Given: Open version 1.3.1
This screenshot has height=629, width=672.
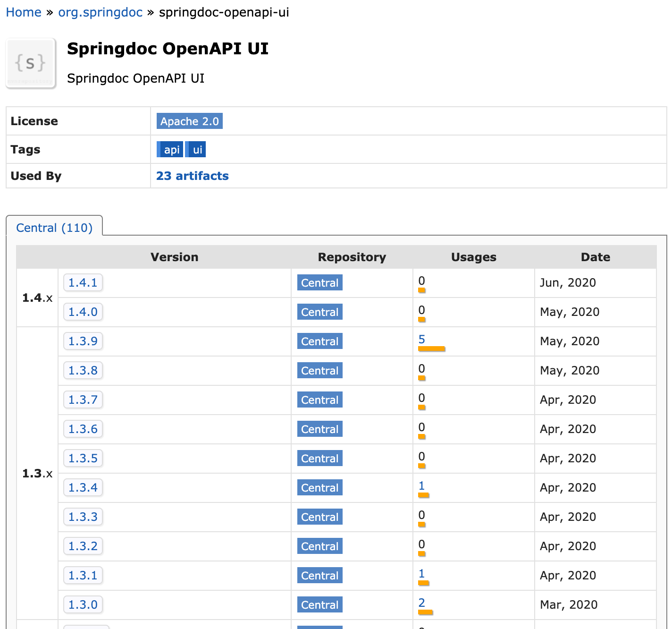Looking at the screenshot, I should 83,576.
